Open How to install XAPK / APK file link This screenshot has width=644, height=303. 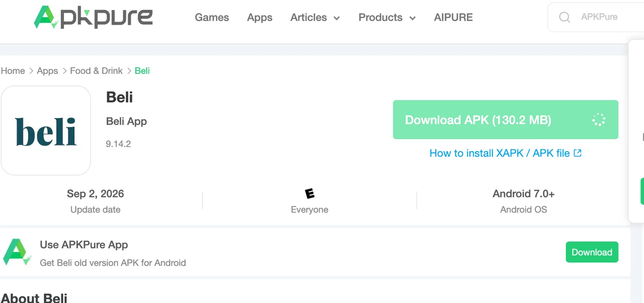pos(500,153)
